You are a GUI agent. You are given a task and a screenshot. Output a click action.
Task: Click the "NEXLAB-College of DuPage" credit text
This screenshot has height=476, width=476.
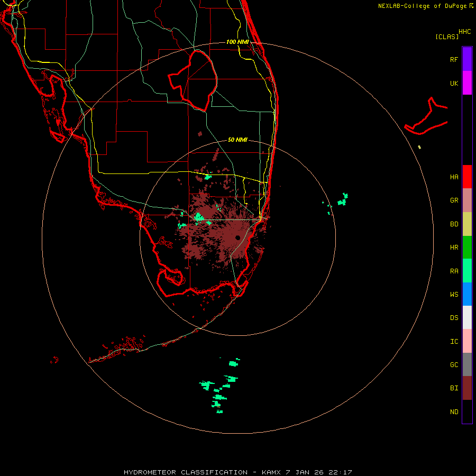click(422, 6)
